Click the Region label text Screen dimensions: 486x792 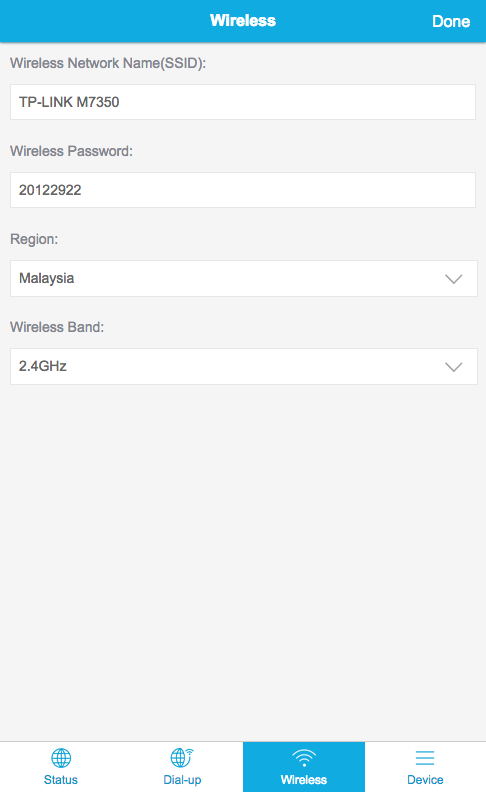(34, 239)
